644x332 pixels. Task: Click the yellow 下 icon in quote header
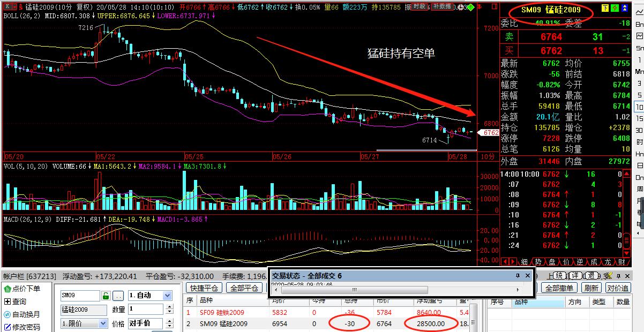click(x=605, y=8)
